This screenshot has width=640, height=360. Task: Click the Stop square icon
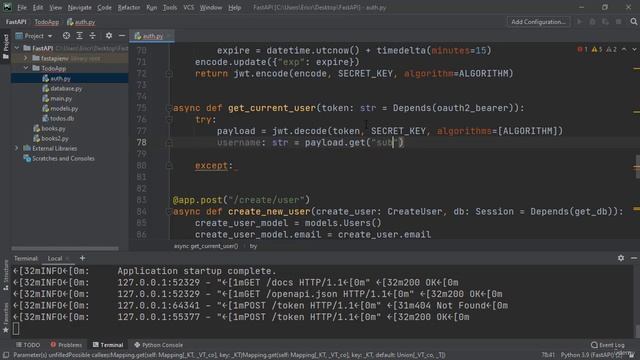point(618,22)
